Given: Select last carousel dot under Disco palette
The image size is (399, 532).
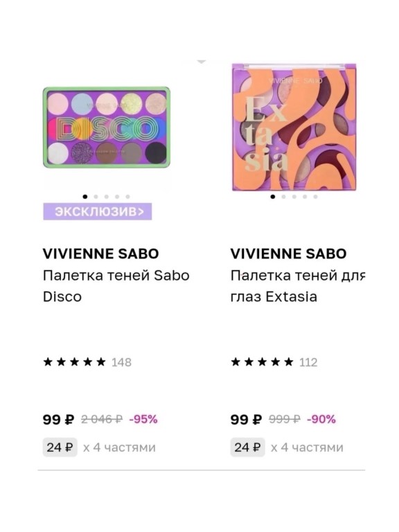Looking at the screenshot, I should coord(128,197).
